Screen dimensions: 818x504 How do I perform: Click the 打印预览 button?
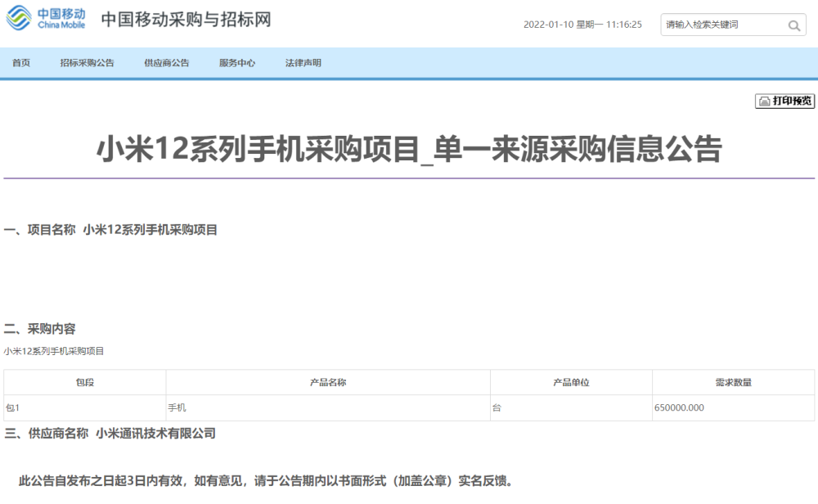coord(784,101)
